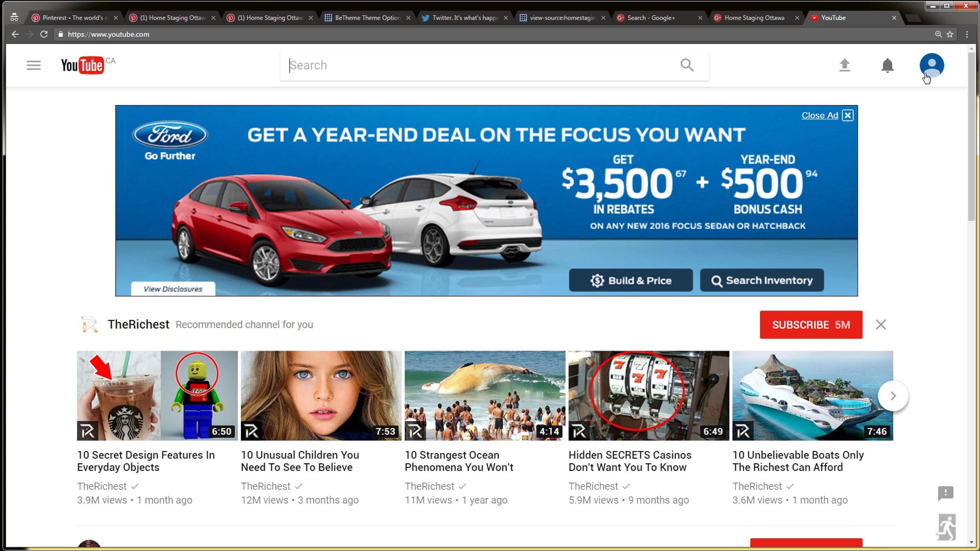Close the YouTube tab

tap(894, 18)
